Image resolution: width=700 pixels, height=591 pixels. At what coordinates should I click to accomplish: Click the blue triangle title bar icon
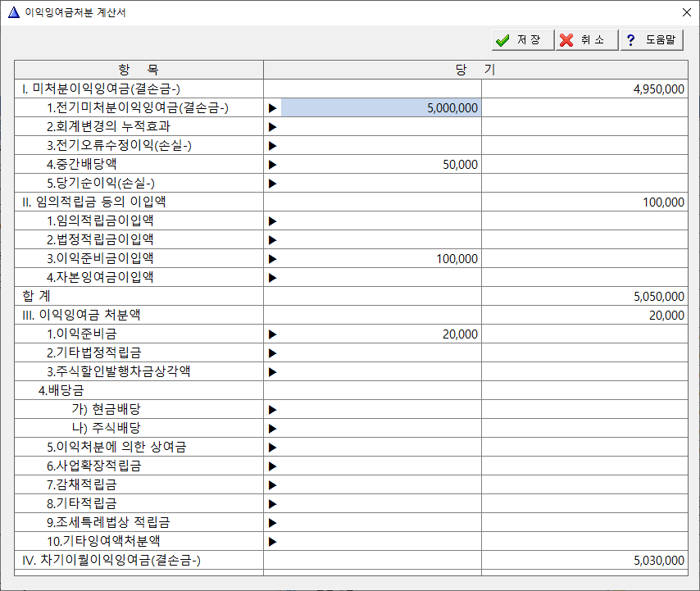pos(14,12)
